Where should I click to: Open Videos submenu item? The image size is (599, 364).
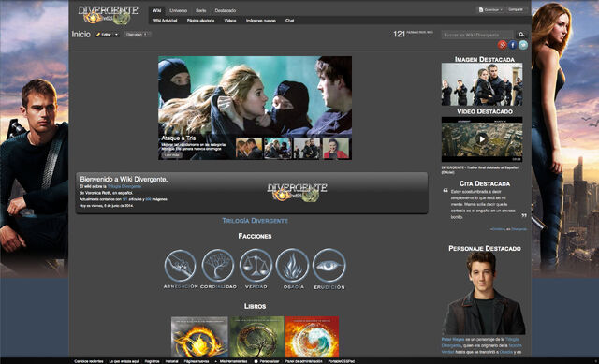230,21
